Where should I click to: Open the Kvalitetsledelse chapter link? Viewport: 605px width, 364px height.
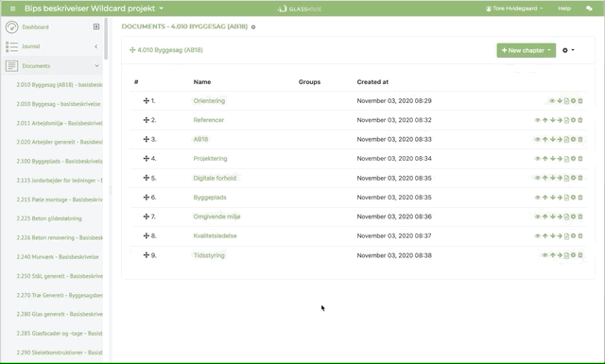215,235
